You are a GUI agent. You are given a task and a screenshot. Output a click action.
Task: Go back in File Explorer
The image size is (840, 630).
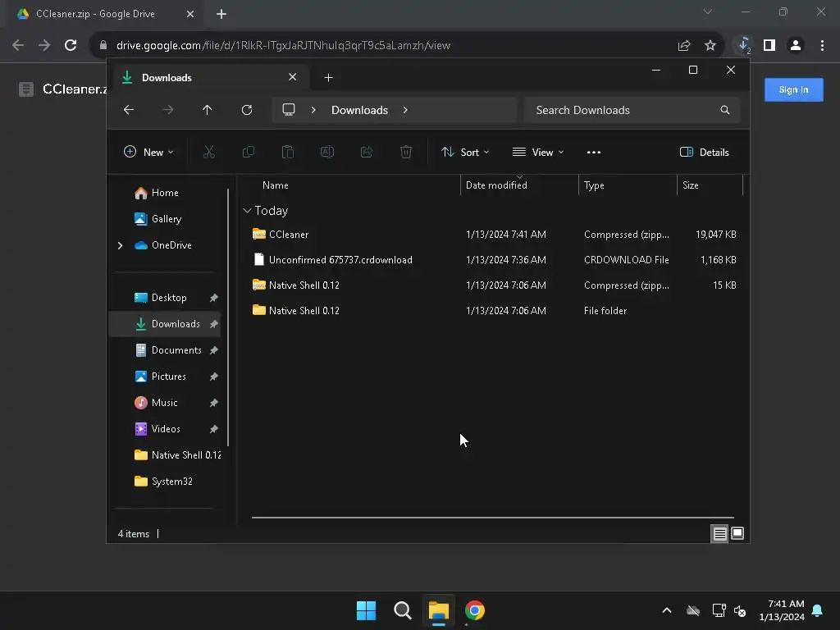pos(129,110)
